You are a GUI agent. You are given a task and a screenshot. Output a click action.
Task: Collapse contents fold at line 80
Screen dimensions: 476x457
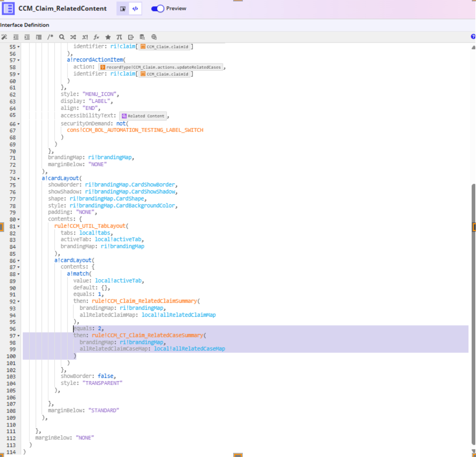tap(18, 219)
